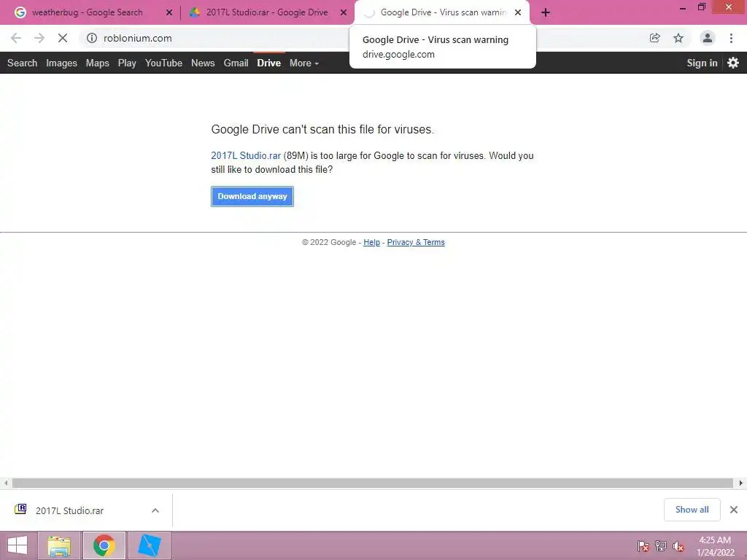This screenshot has height=560, width=747.
Task: Click Show all downloads
Action: (692, 510)
